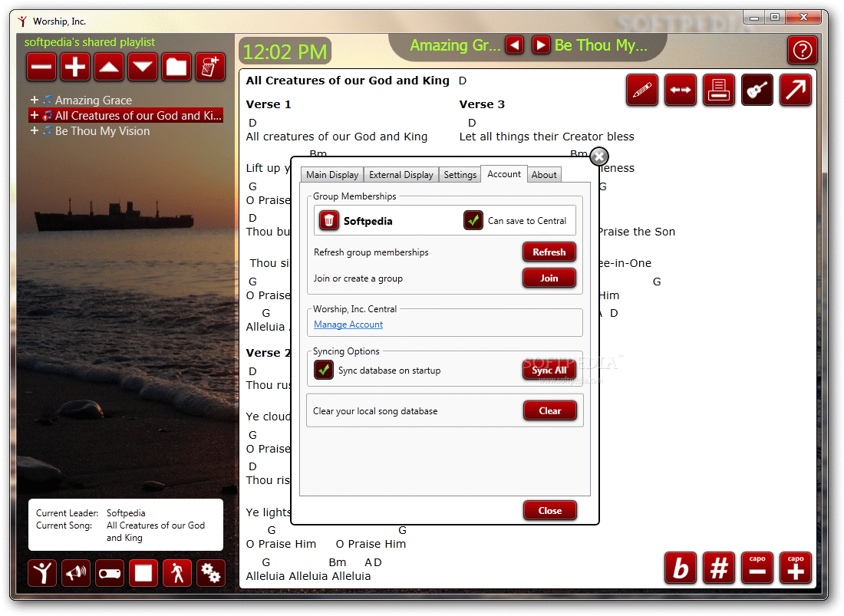The height and width of the screenshot is (616, 844).
Task: Click softpedia's shared playlist title
Action: [89, 42]
